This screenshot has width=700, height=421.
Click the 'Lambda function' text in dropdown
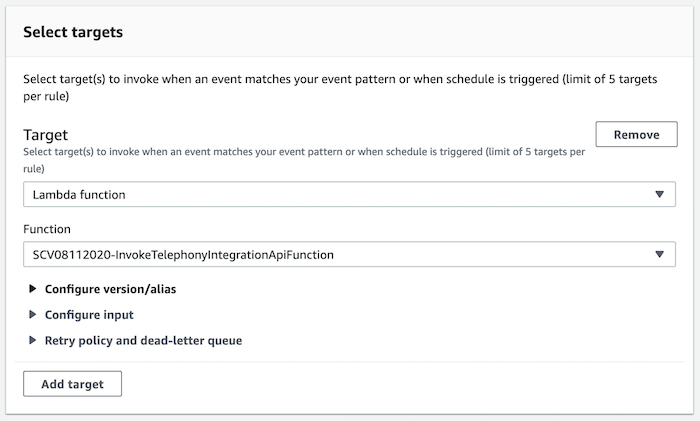[79, 195]
